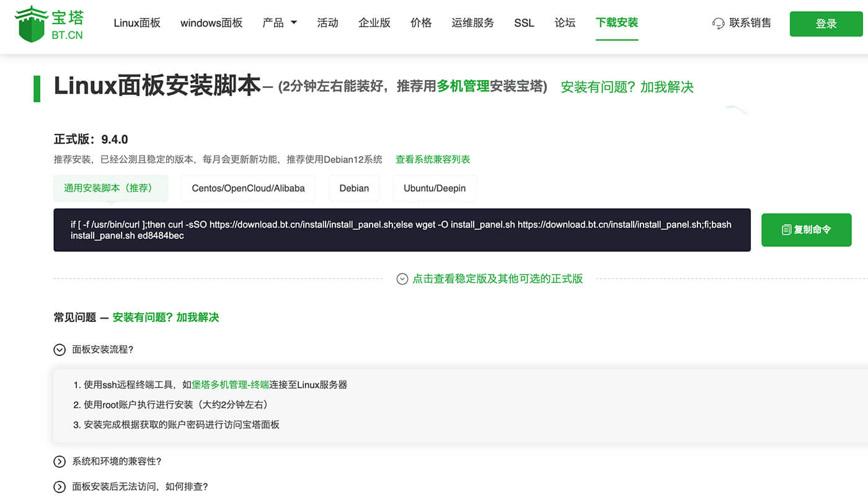Click the BT.CN castle logo
The height and width of the screenshot is (496, 868).
point(49,24)
